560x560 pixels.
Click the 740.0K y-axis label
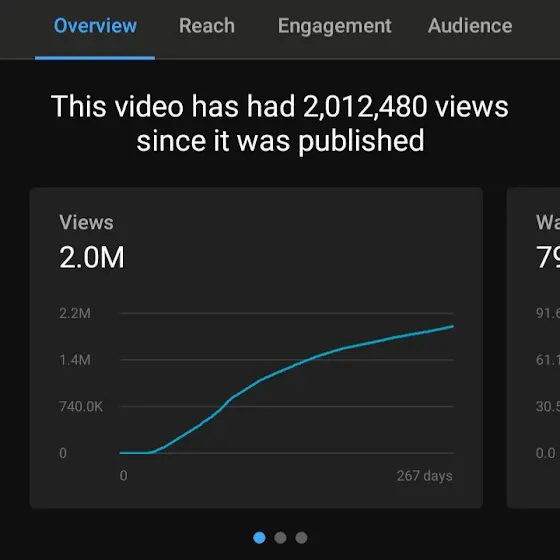coord(81,406)
